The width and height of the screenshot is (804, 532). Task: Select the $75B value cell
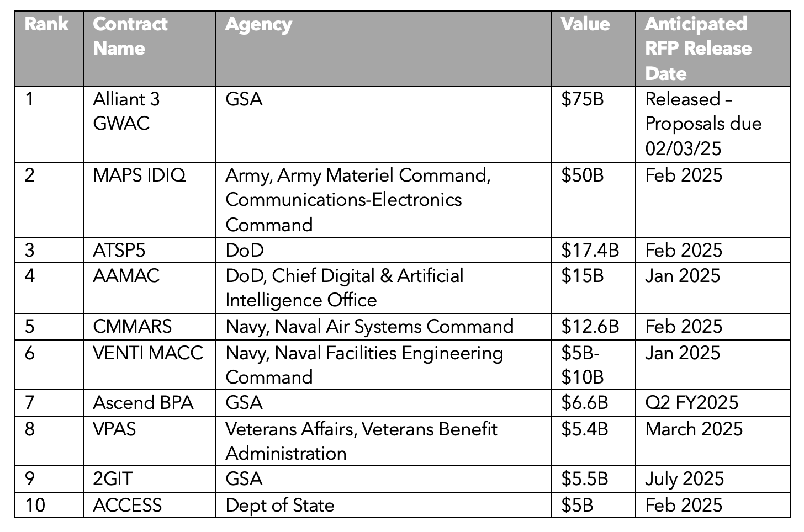(x=593, y=124)
